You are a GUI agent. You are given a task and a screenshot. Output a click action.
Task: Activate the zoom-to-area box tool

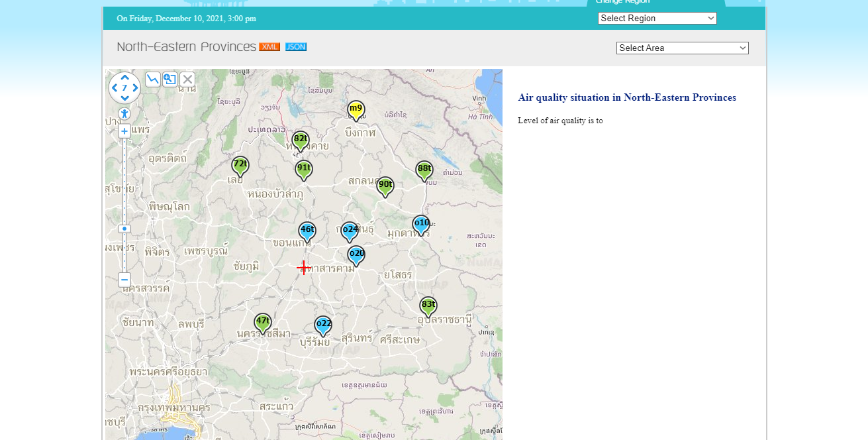170,80
